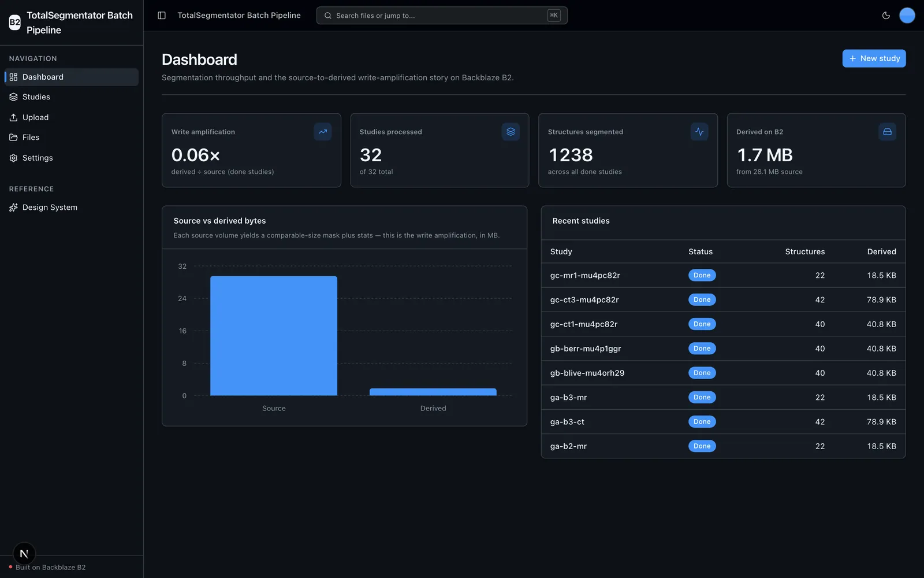This screenshot has width=924, height=578.
Task: Open Settings from the sidebar
Action: click(72, 158)
